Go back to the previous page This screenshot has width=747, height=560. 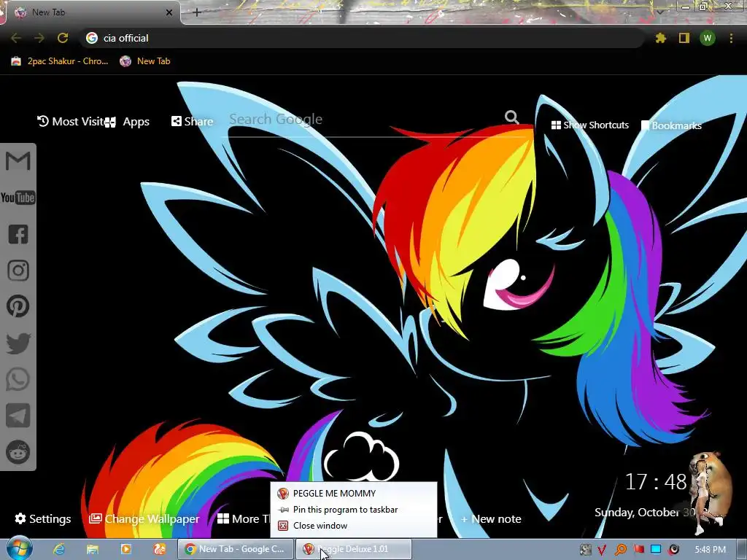coord(16,38)
